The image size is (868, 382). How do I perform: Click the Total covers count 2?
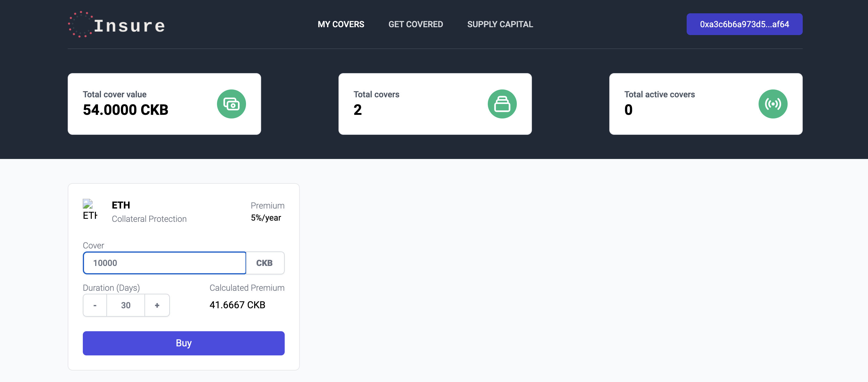(358, 110)
